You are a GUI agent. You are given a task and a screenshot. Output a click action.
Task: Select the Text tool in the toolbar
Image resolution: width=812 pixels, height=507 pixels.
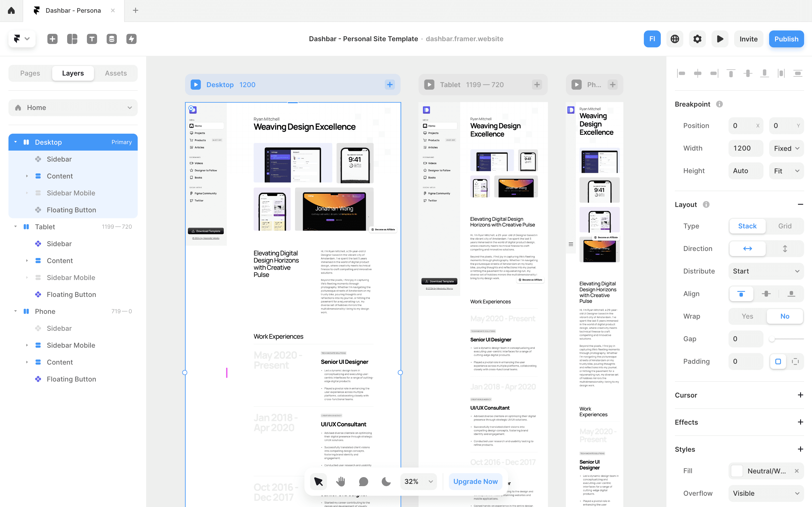[92, 39]
